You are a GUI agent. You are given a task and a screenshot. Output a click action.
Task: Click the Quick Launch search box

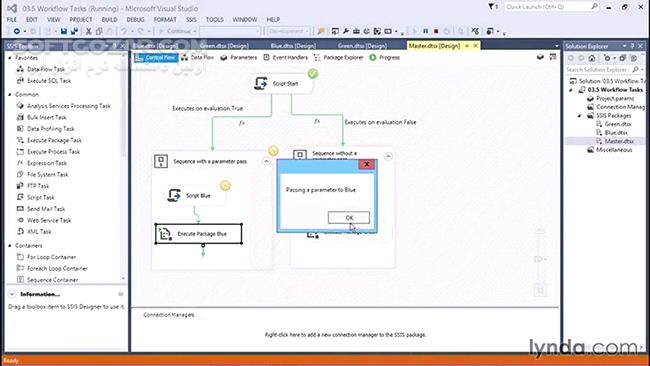(552, 7)
